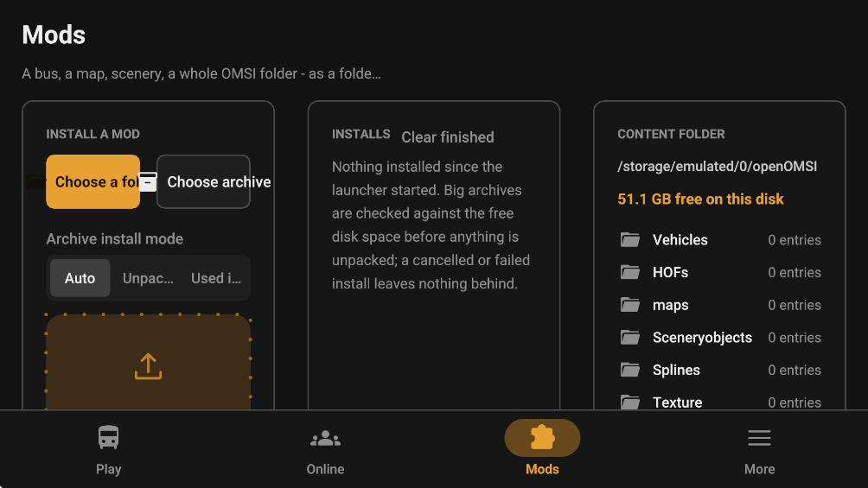The height and width of the screenshot is (488, 868).
Task: Click the CONTENT FOLDER heading
Action: [671, 134]
